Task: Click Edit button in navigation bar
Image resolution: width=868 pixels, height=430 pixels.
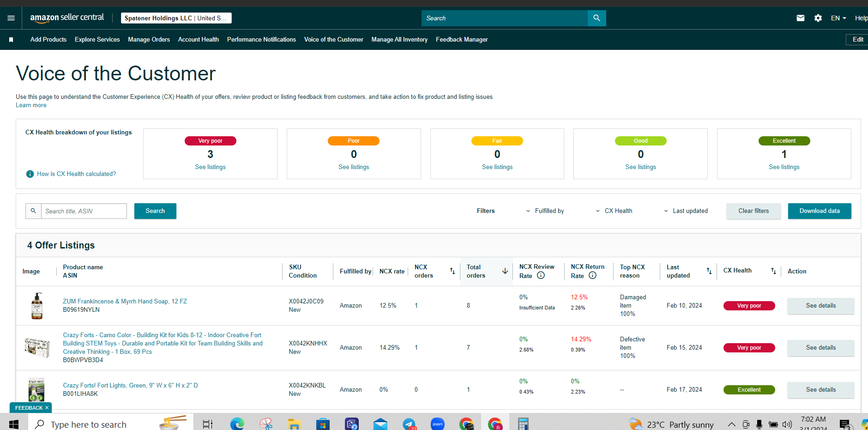Action: [x=858, y=40]
